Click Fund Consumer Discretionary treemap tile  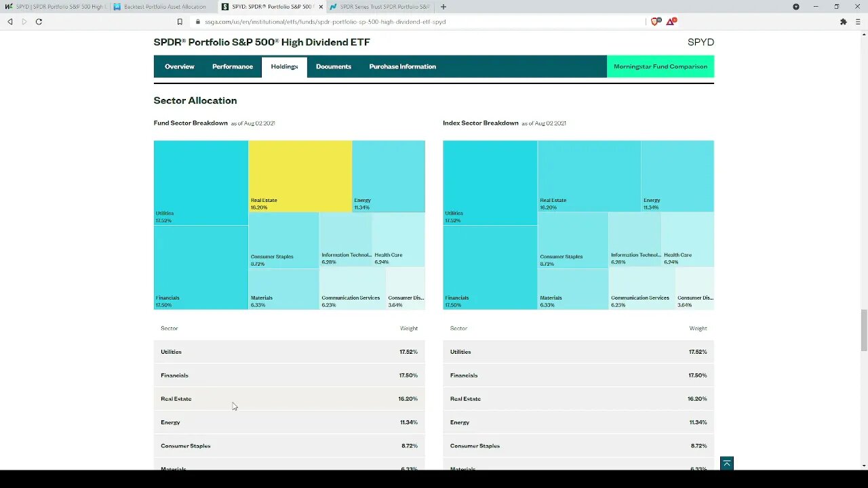[x=406, y=289]
